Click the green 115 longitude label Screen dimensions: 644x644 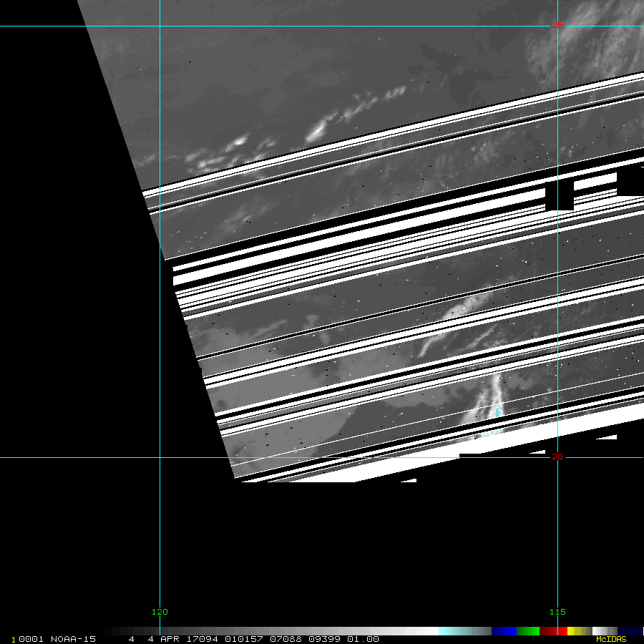click(557, 612)
